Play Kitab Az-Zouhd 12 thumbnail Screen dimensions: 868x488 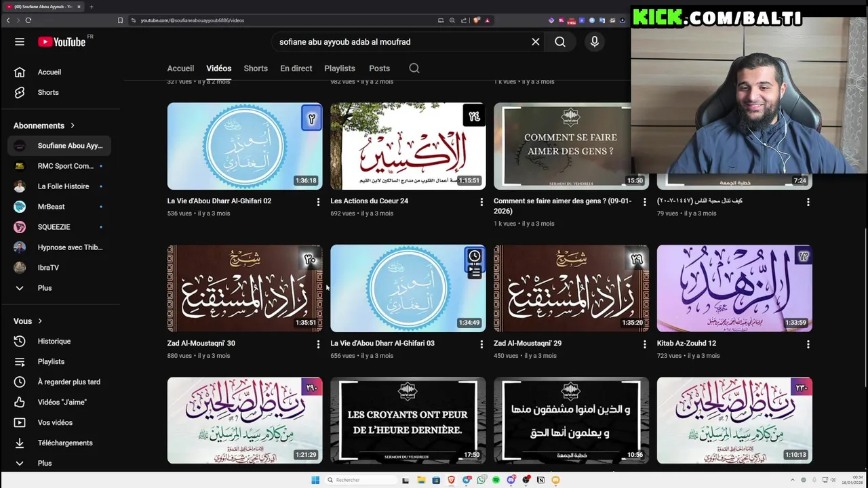pyautogui.click(x=734, y=288)
